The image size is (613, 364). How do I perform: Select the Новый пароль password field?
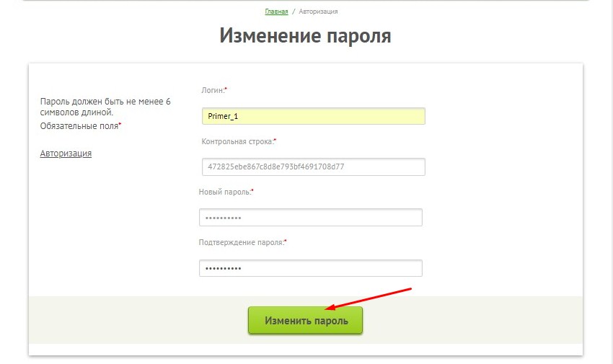310,218
